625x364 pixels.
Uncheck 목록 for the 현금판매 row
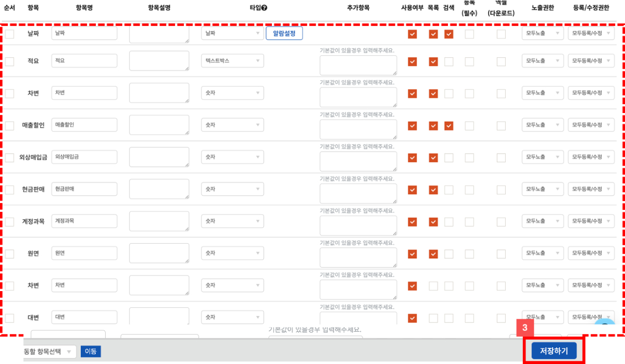coord(433,190)
